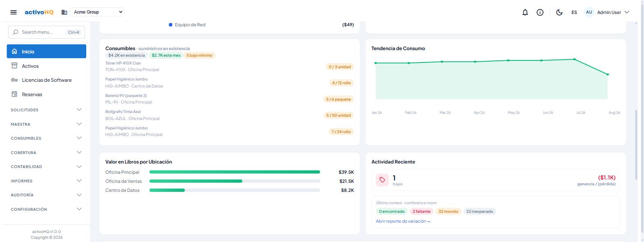Select Papel Higiénico Jumbo Centro de Datos row
Viewport: 644px width, 242px height.
pos(230,83)
